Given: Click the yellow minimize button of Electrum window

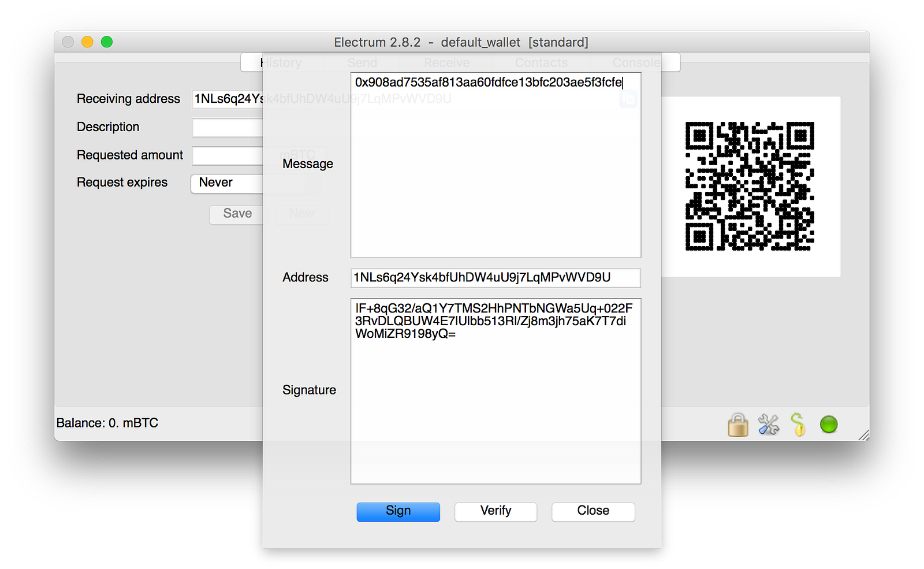Looking at the screenshot, I should point(87,42).
